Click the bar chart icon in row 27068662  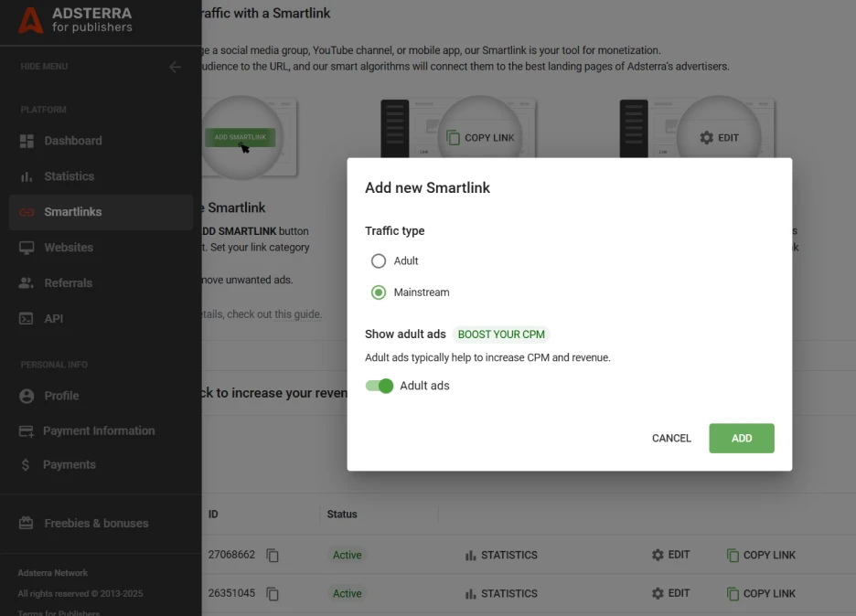point(470,556)
